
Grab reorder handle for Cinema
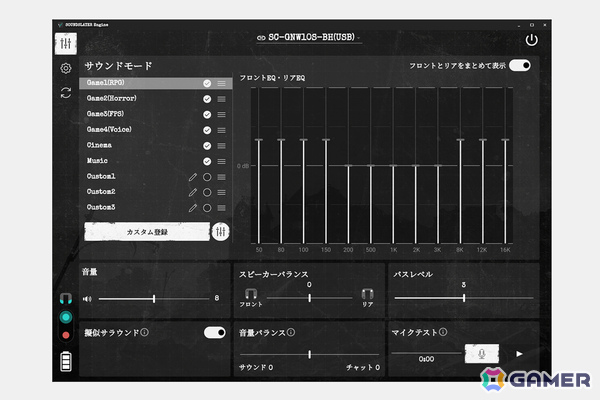[x=222, y=146]
